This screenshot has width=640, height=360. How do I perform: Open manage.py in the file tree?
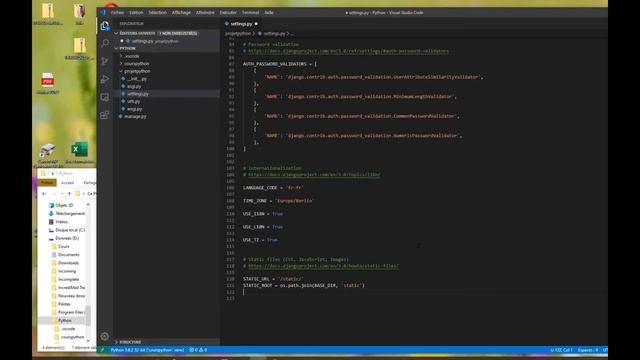(x=136, y=116)
